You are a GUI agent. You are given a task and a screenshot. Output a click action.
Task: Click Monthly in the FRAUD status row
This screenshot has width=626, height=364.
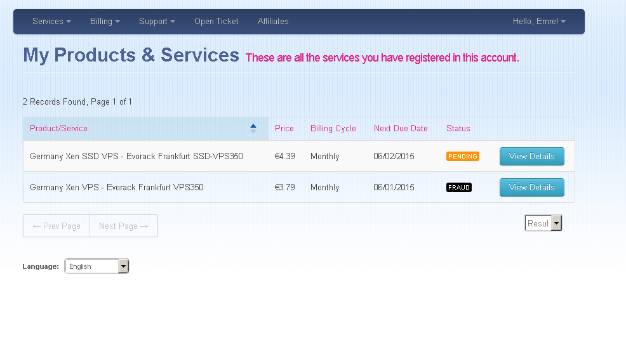pyautogui.click(x=324, y=187)
